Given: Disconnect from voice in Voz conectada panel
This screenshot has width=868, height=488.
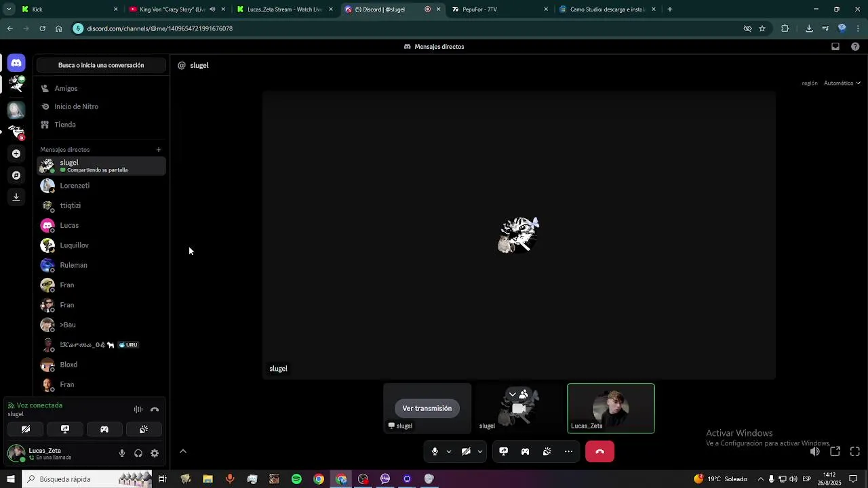Looking at the screenshot, I should click(x=155, y=409).
